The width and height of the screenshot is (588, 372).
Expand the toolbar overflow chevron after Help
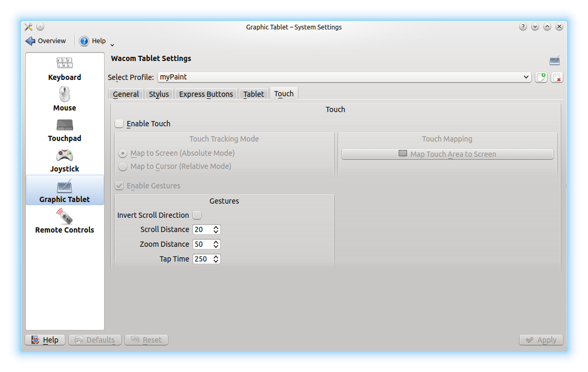[x=112, y=45]
